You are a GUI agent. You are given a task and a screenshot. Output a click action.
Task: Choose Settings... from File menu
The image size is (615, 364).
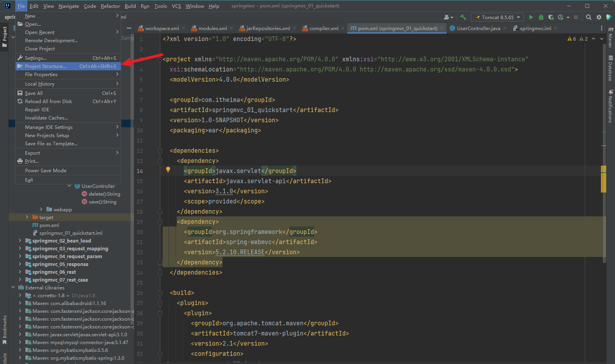pos(68,58)
